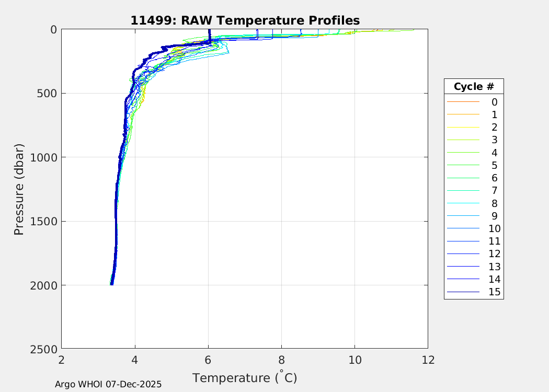Choose the dark blue legend line for cycle 12
This screenshot has height=392, width=549.
pyautogui.click(x=462, y=253)
